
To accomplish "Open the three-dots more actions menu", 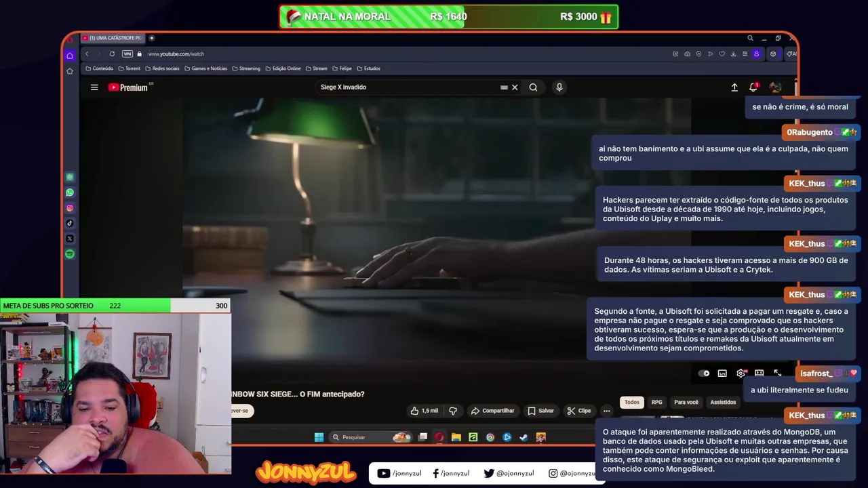I will 607,411.
